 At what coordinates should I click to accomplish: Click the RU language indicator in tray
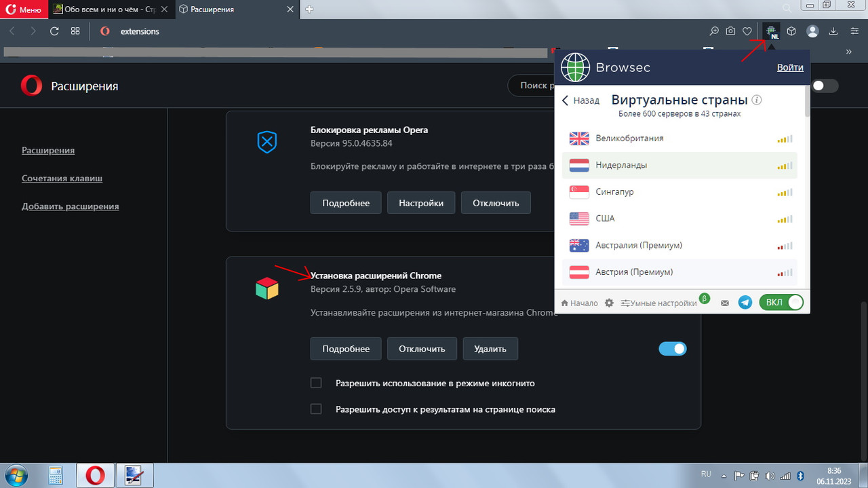coord(705,474)
